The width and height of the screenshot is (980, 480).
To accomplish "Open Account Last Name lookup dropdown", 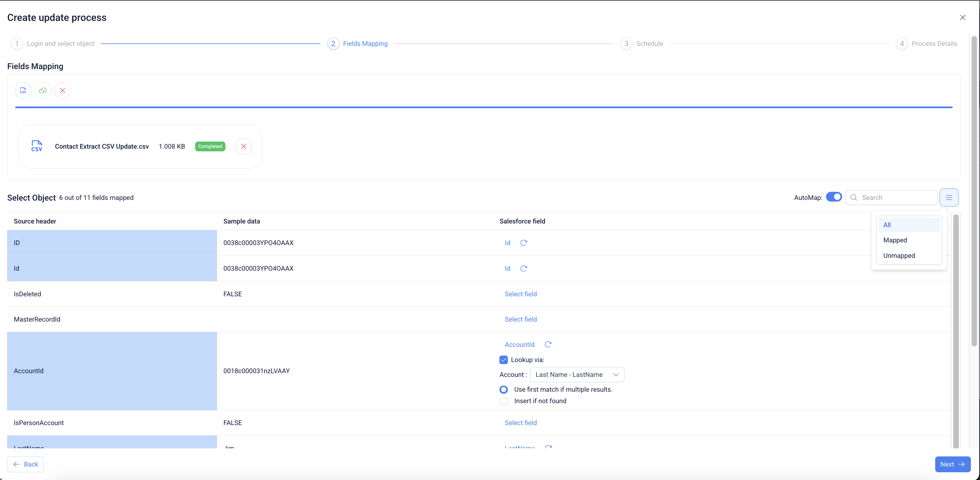I will click(x=577, y=374).
